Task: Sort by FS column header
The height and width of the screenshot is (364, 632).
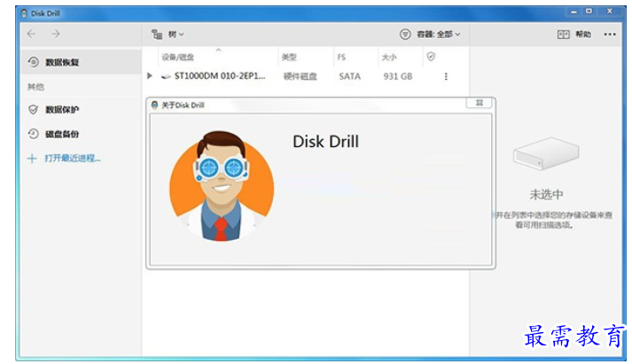Action: click(341, 58)
